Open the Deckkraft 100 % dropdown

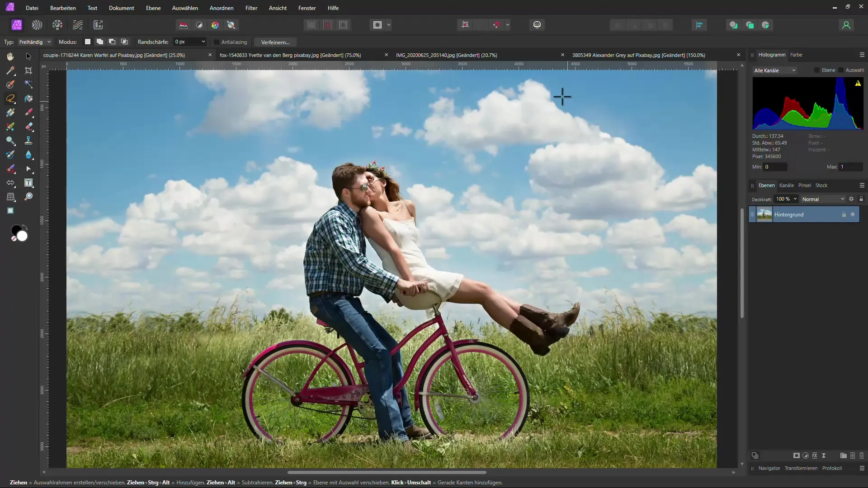coord(786,199)
